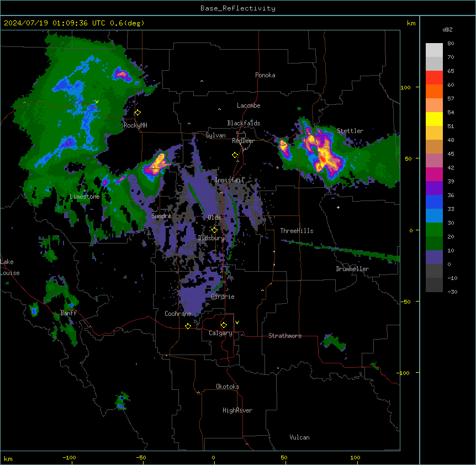The image size is (476, 465).
Task: Click the asterisk marker above Limestone label
Action: coord(85,191)
